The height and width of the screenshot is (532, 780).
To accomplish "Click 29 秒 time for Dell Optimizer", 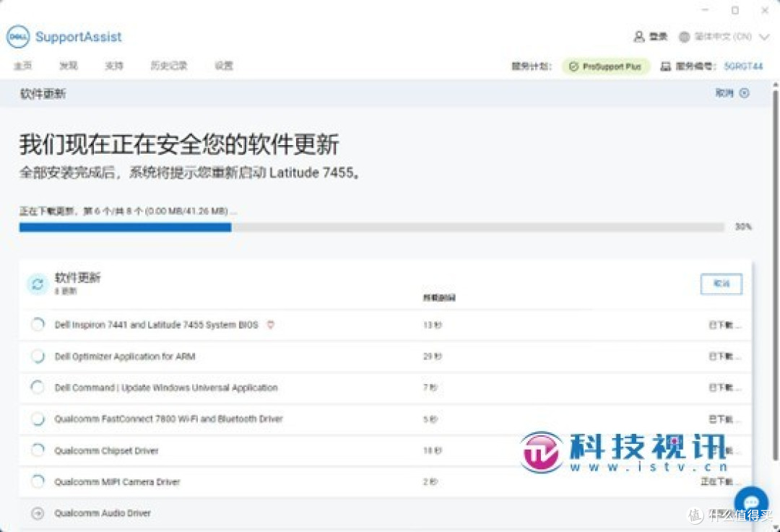I will pyautogui.click(x=433, y=357).
